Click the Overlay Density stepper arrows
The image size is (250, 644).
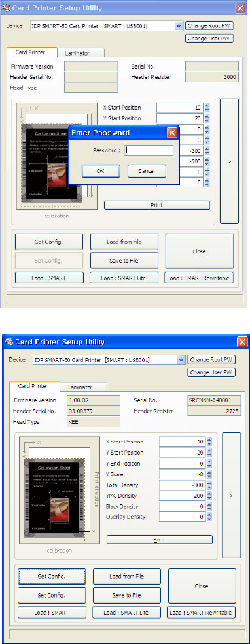209,517
